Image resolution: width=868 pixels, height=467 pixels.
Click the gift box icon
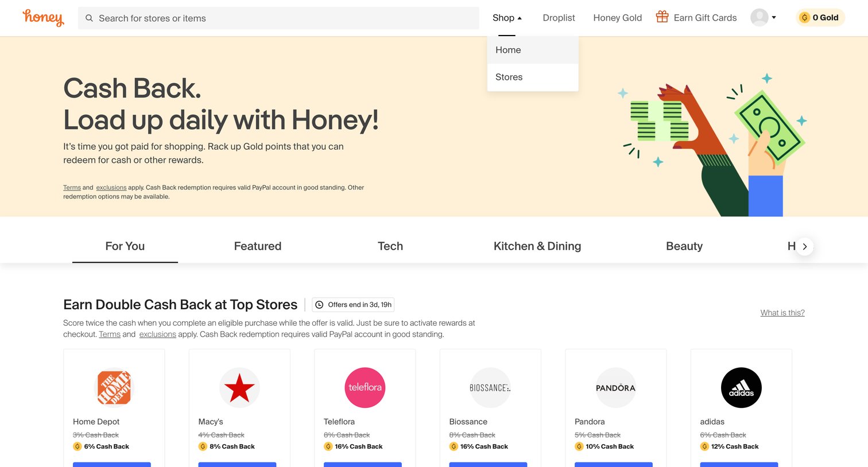tap(662, 17)
